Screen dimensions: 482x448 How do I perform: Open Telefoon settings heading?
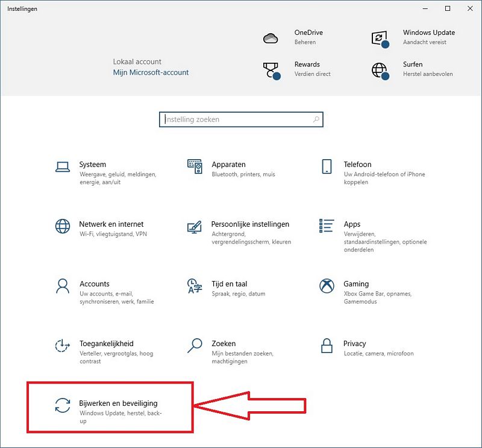pos(357,165)
